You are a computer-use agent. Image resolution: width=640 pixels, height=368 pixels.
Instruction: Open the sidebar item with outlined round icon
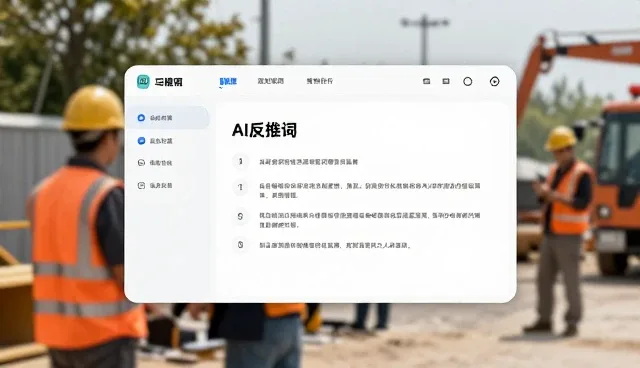(155, 163)
